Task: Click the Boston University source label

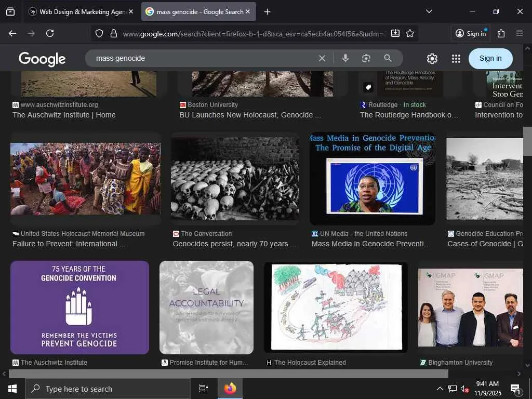Action: [x=212, y=105]
